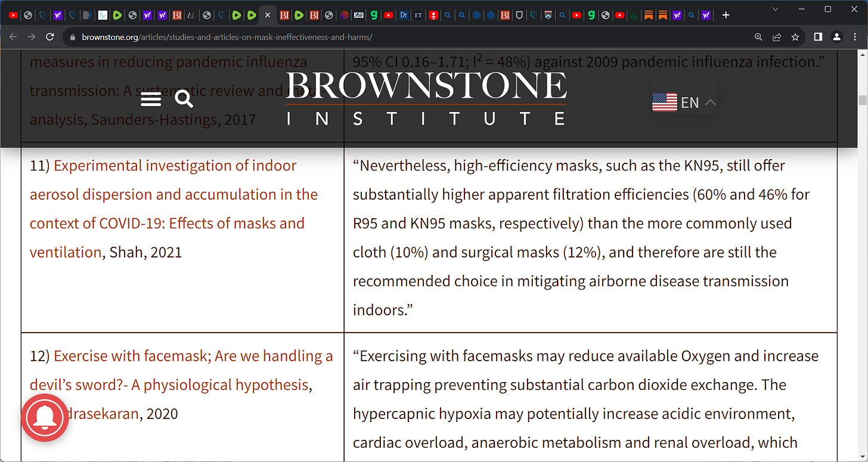Open the Saunders-Hastings 2017 study link

[x=154, y=119]
